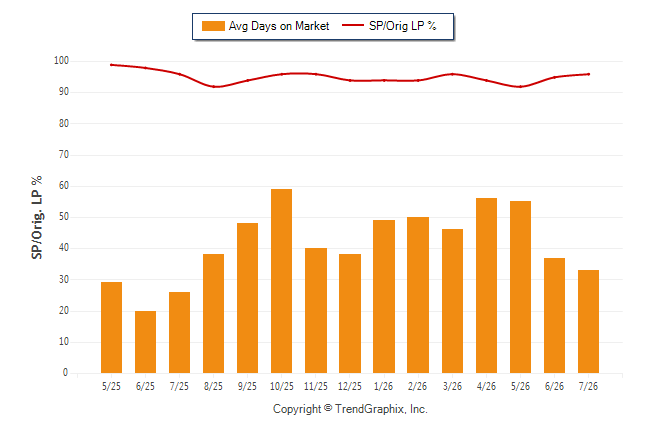Click the red SP/Orig LP % legend line

click(353, 26)
